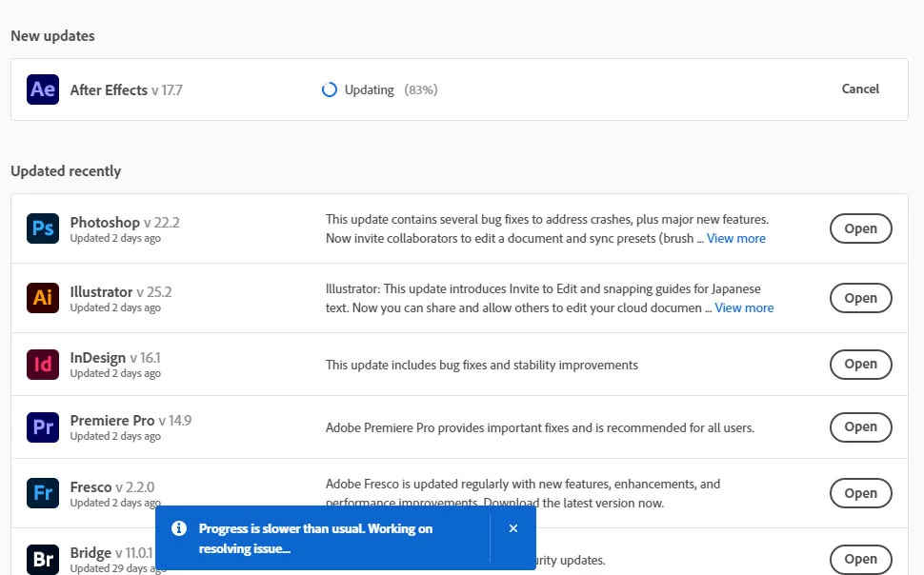The height and width of the screenshot is (575, 924).
Task: View more of Illustrator update notes
Action: tap(744, 308)
